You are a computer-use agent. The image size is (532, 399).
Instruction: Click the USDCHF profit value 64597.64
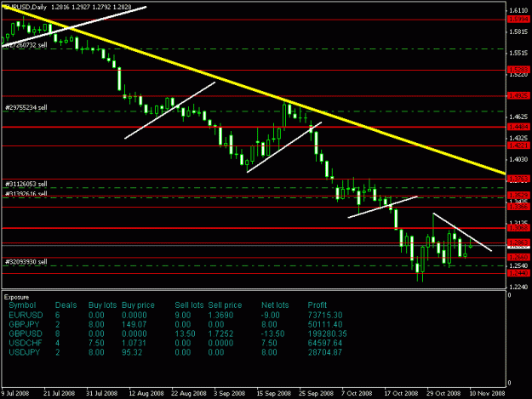pyautogui.click(x=325, y=343)
